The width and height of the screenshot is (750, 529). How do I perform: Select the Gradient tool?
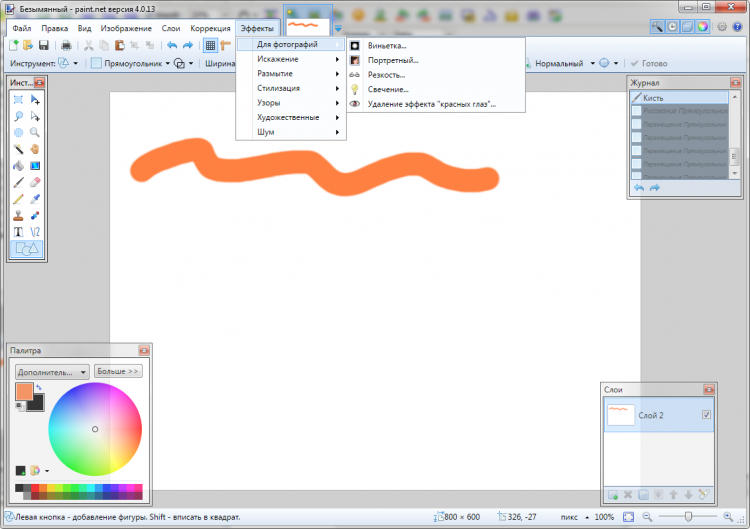pos(35,166)
